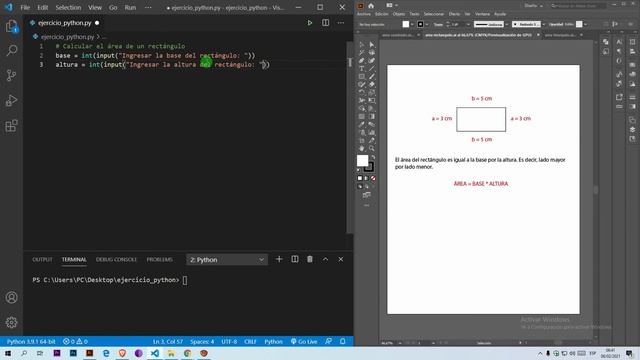
Task: Open the Run menu in VS Code
Action: tap(130, 7)
